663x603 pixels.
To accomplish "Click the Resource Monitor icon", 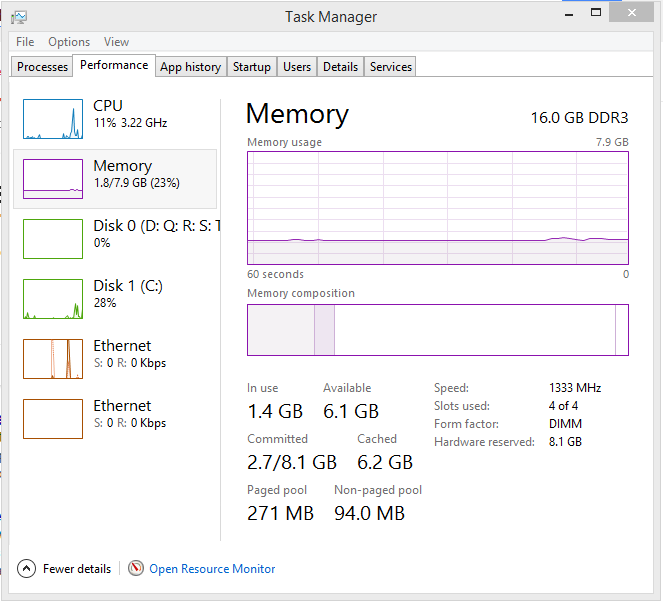I will click(136, 569).
